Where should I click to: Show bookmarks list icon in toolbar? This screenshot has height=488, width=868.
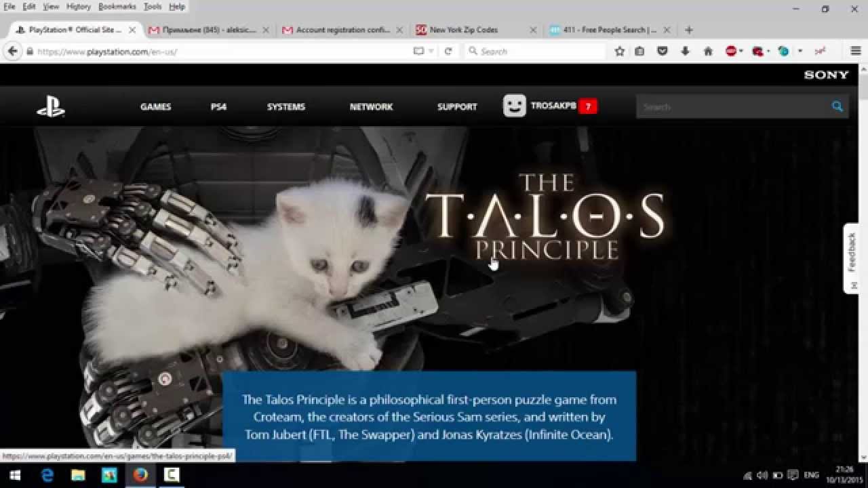[639, 52]
